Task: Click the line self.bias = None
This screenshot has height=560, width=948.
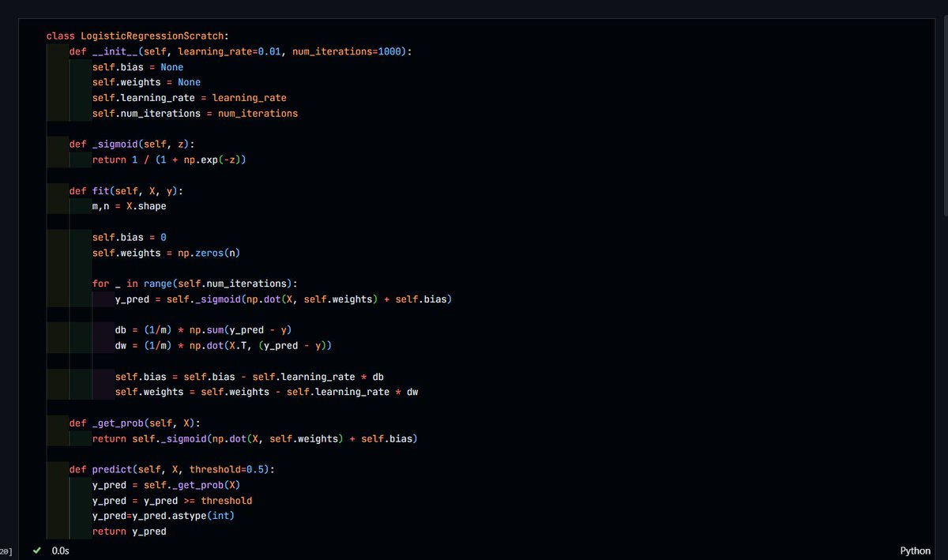Action: click(137, 67)
